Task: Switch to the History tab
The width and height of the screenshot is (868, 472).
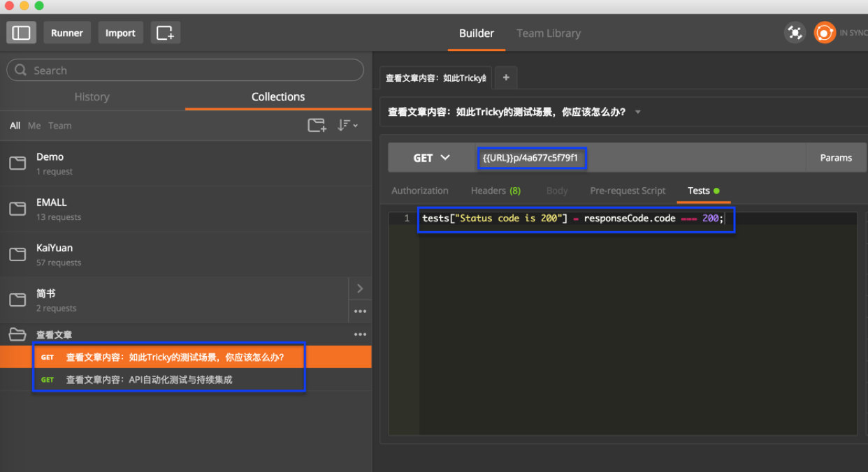Action: [x=92, y=97]
